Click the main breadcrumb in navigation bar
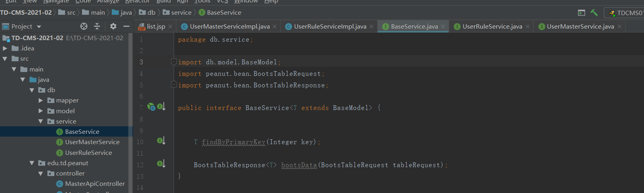Viewport: 644px width, 193px height. [93, 13]
